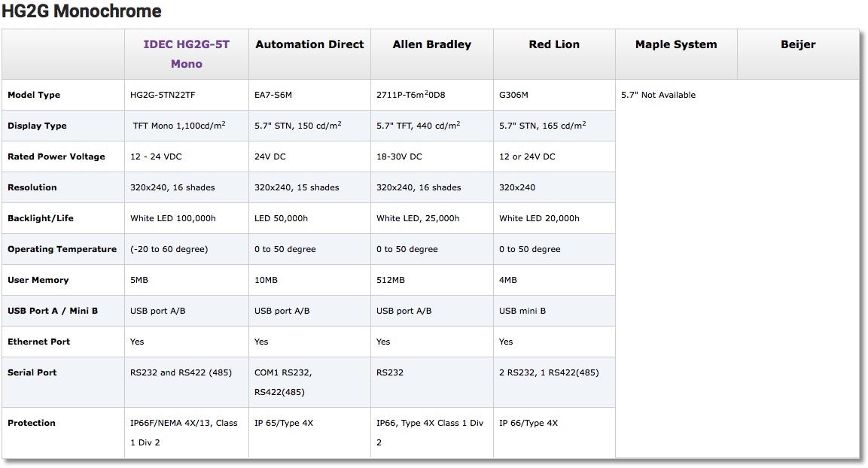The height and width of the screenshot is (468, 868).
Task: Select the Resolution row label
Action: click(32, 187)
